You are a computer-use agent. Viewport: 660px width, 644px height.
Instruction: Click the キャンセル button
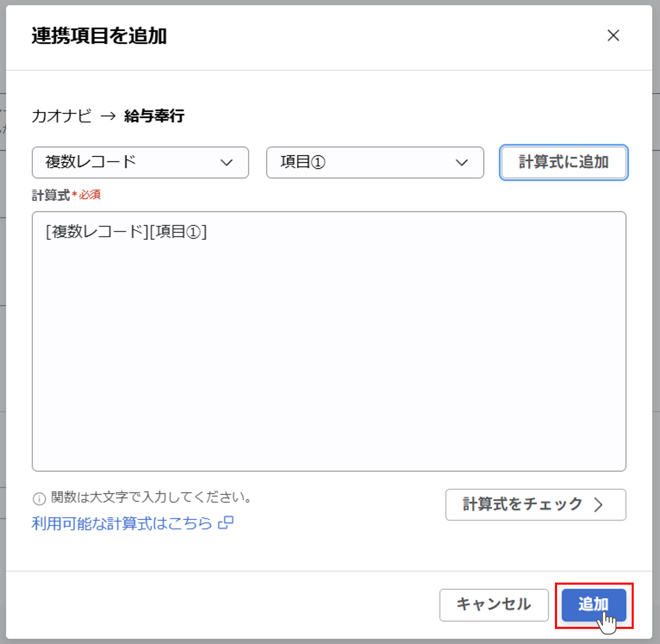click(494, 605)
